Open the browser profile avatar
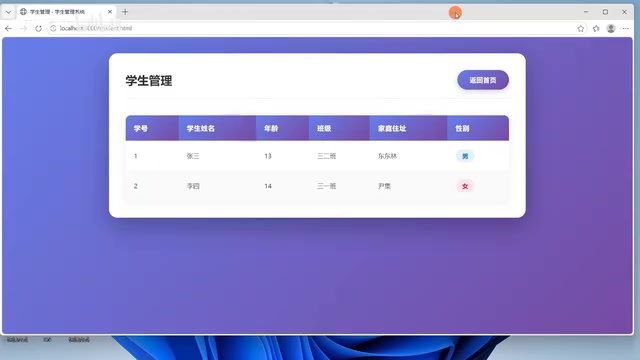The width and height of the screenshot is (640, 360). (611, 29)
